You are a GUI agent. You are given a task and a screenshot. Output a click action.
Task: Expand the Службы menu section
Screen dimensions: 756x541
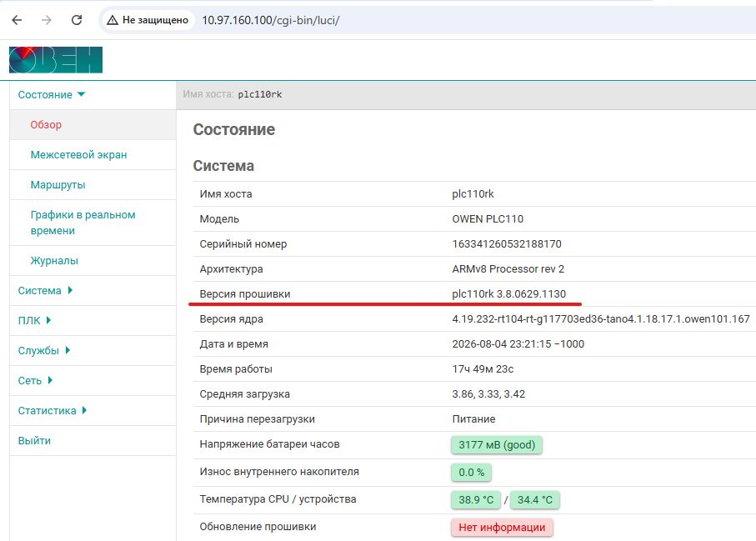(44, 351)
